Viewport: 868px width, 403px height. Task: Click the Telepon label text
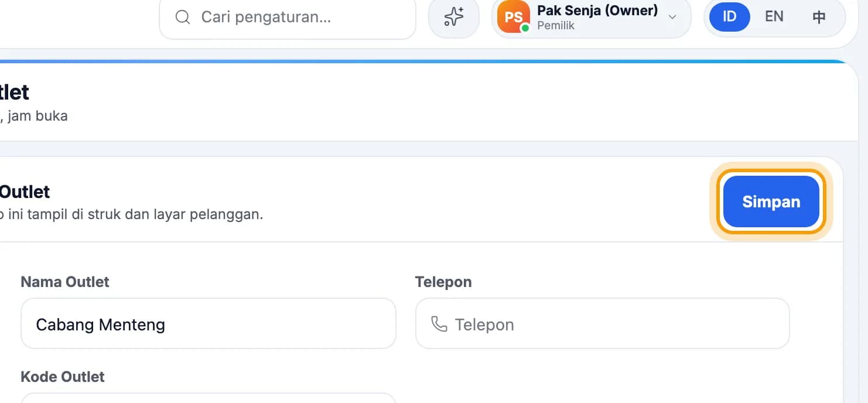443,282
